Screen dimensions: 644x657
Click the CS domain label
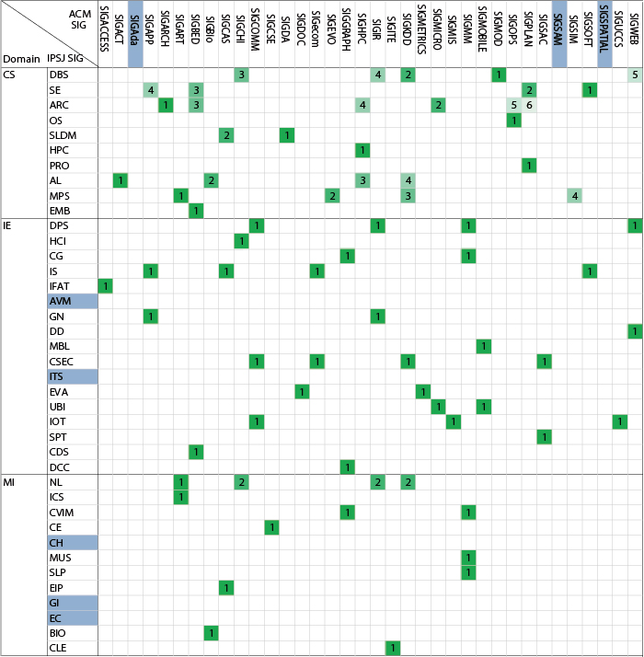pos(9,75)
